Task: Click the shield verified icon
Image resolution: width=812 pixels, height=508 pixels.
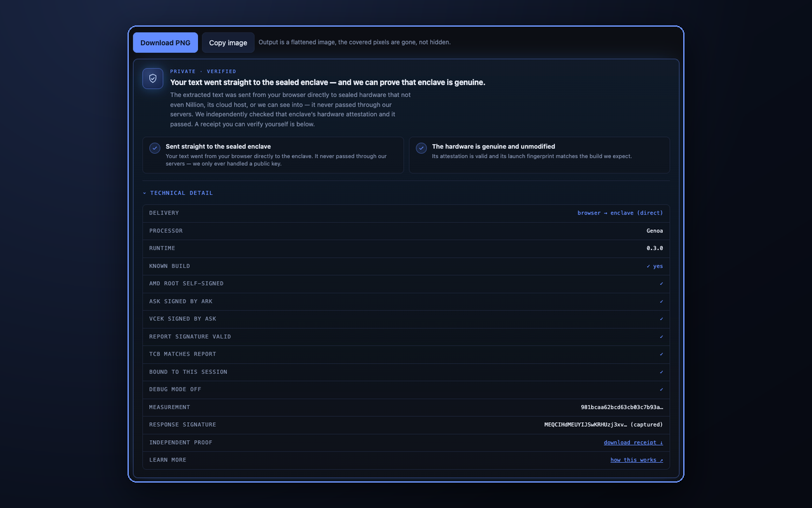Action: pos(153,79)
